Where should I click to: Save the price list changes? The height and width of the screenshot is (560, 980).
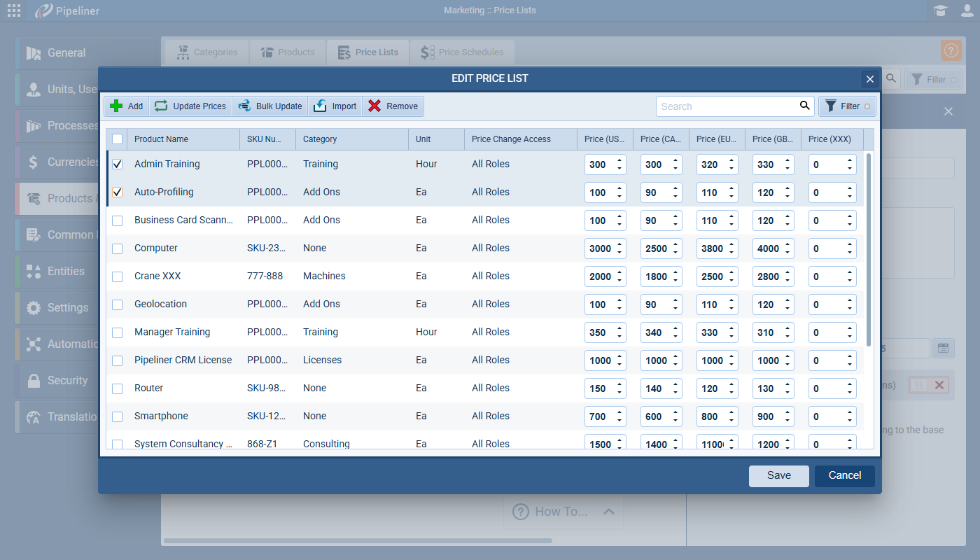[x=778, y=476]
